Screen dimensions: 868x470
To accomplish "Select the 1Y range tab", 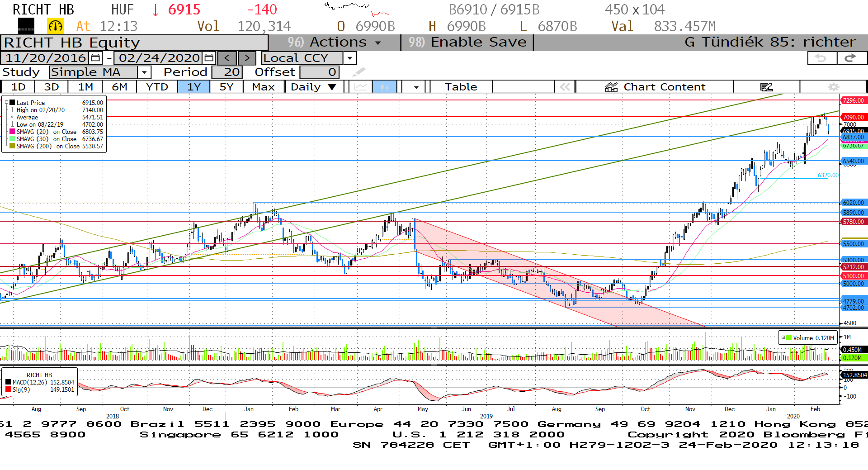I will point(194,87).
